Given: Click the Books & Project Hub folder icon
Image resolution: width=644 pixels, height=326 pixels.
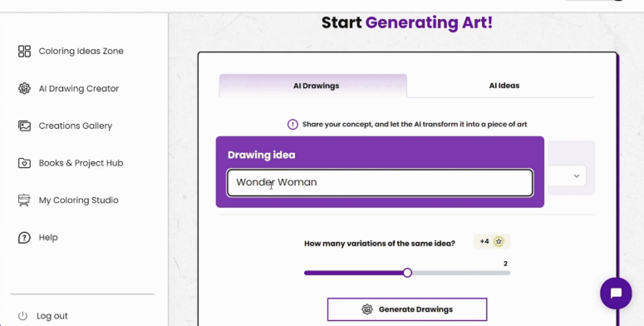Looking at the screenshot, I should pos(25,163).
